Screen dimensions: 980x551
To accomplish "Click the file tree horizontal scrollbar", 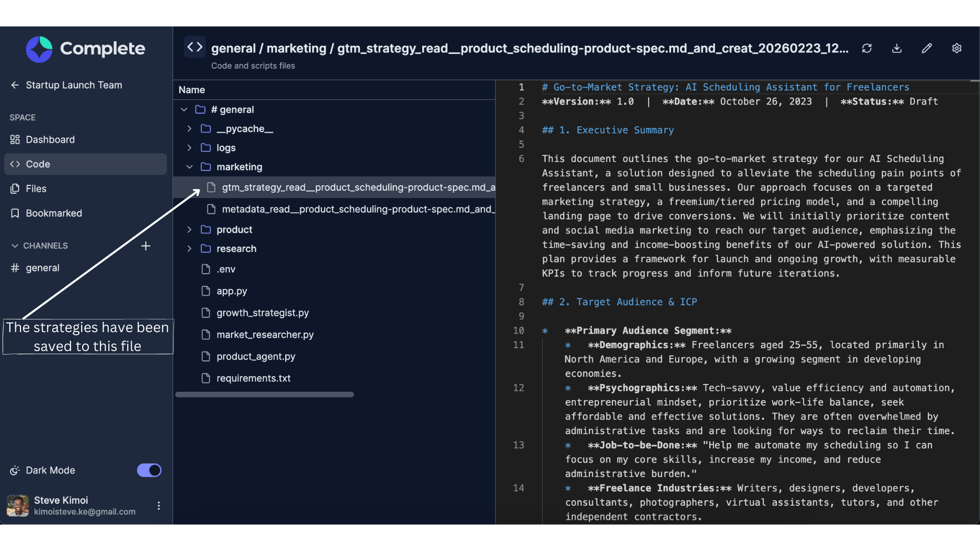I will point(264,394).
